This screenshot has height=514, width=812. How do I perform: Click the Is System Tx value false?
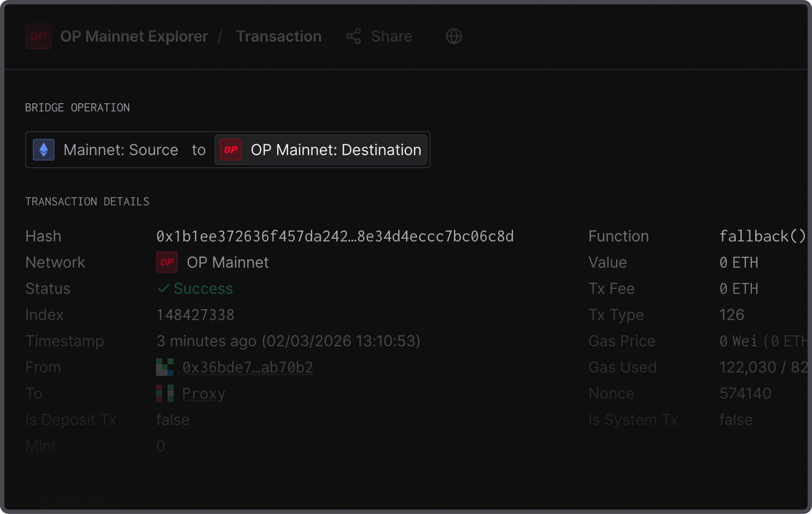(x=736, y=420)
